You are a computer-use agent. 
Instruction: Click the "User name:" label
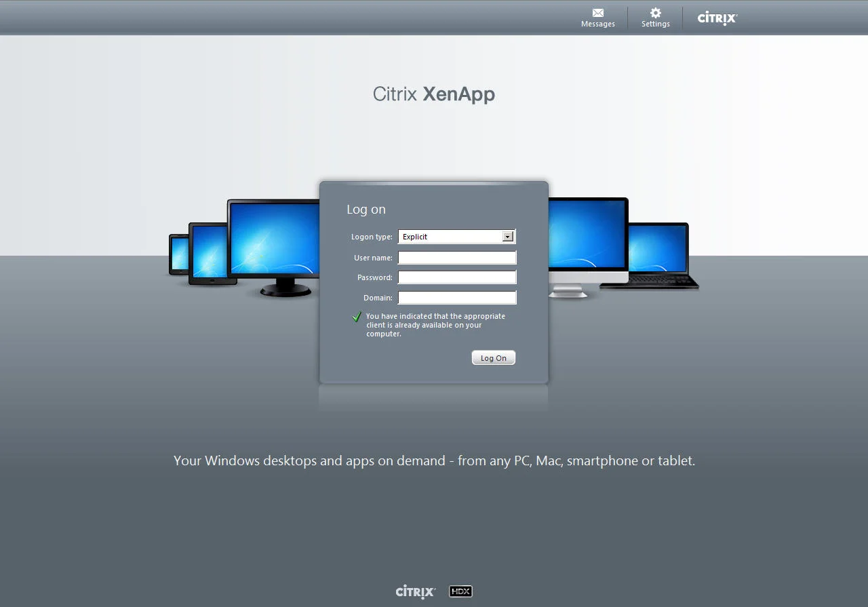point(373,258)
